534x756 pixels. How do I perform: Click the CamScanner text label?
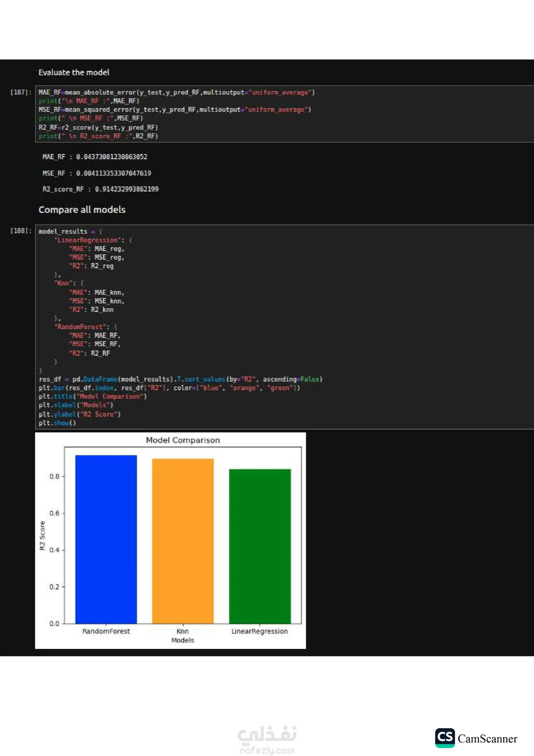coord(487,738)
